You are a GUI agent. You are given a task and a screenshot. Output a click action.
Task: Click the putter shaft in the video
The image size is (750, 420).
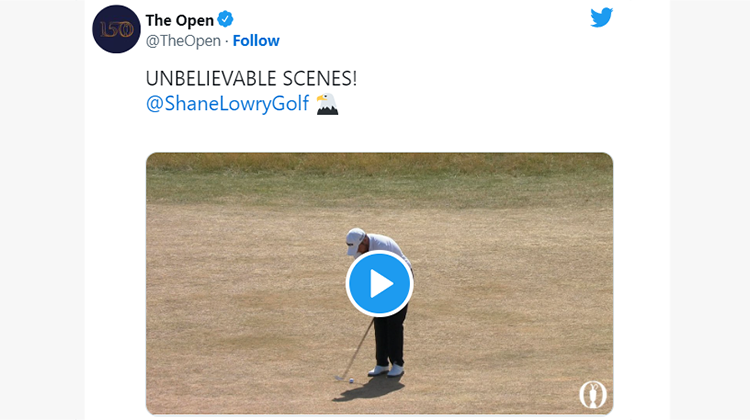(x=356, y=351)
